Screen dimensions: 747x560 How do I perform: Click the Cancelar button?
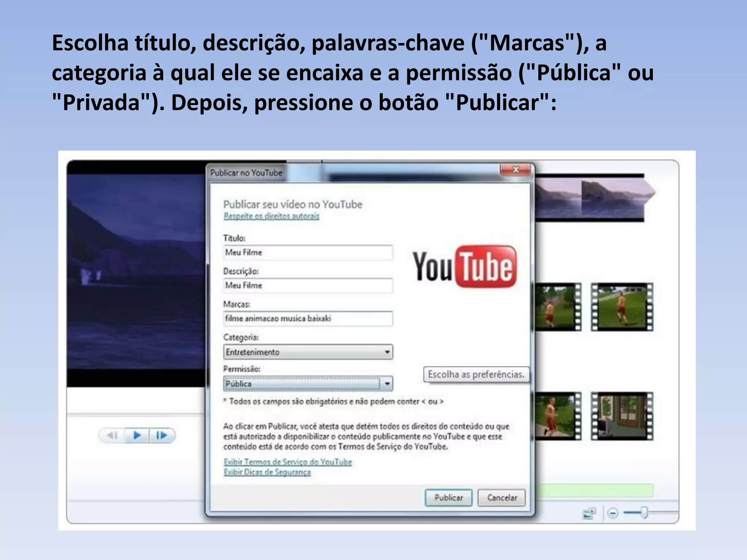point(502,498)
